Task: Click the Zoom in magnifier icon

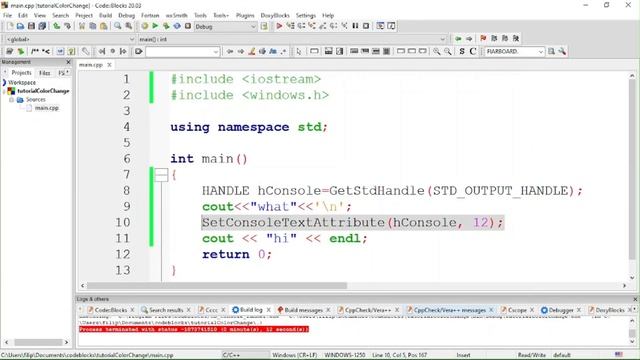Action: coord(437,51)
